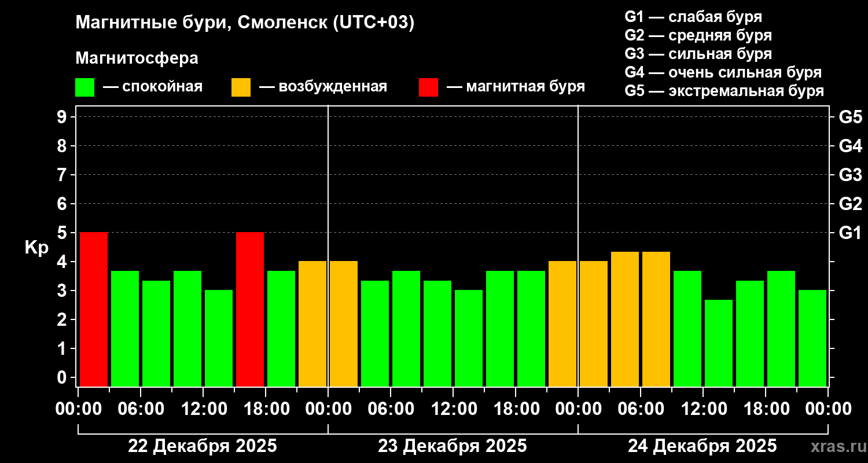Screen dimensions: 868x463
Task: Click the 'G4 — очень сильная буря' line
Action: pos(723,72)
